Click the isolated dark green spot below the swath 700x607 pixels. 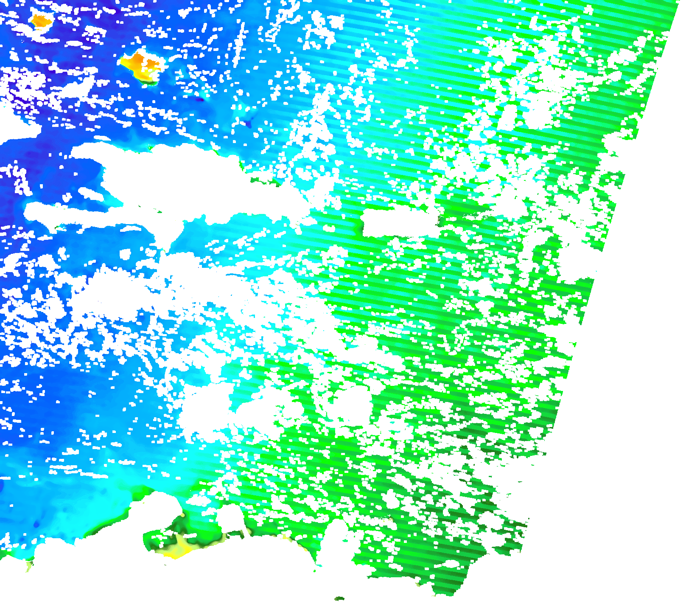coord(339,599)
